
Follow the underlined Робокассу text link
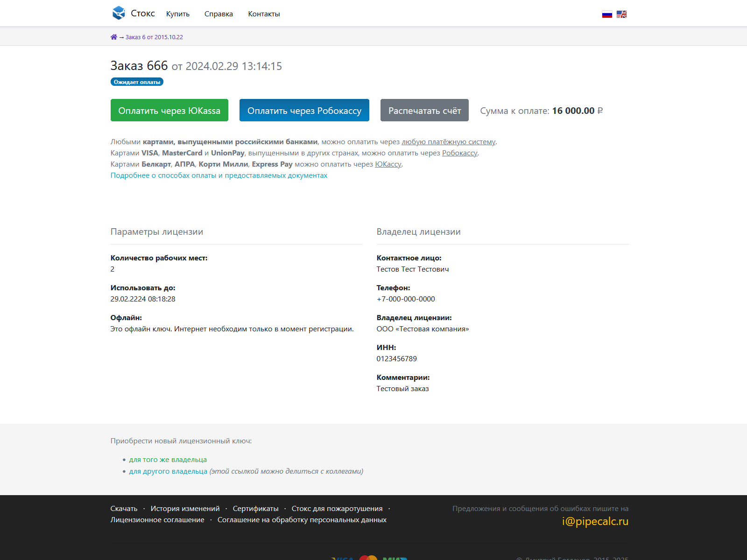pos(459,153)
